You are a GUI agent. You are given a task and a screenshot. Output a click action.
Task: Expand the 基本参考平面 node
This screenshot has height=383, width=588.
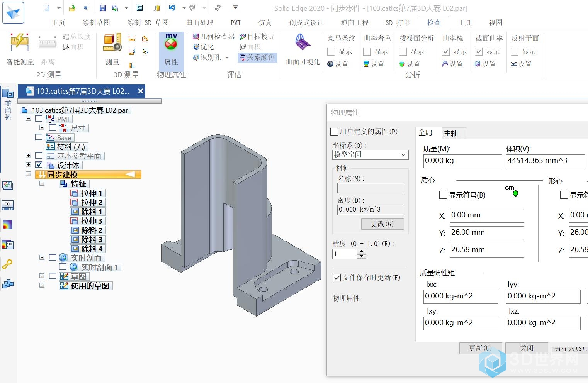click(29, 156)
